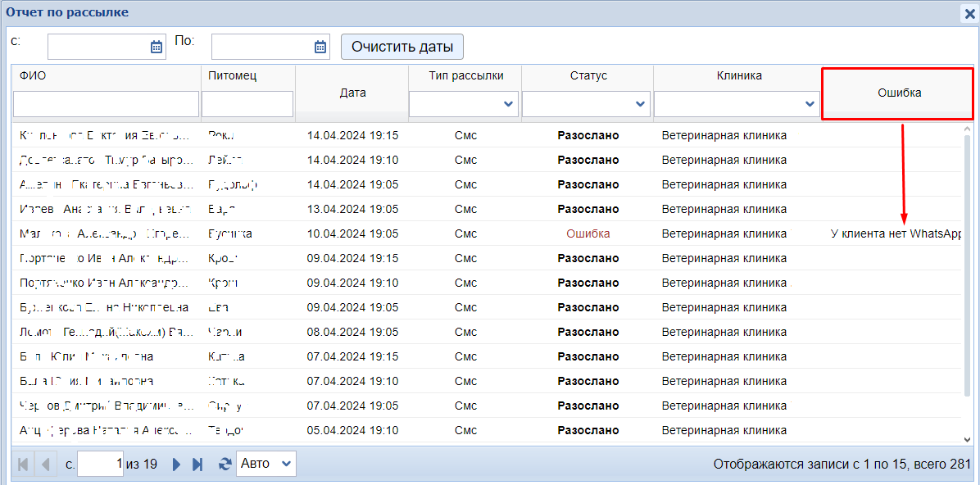The image size is (980, 485).
Task: Expand the Клиника filter dropdown
Action: pos(809,104)
